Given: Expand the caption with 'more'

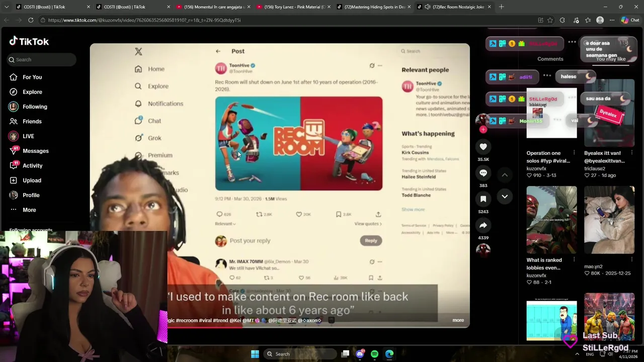Looking at the screenshot, I should 458,320.
